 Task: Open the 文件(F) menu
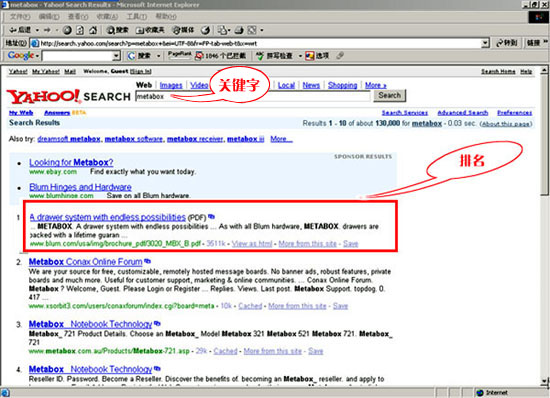[20, 16]
